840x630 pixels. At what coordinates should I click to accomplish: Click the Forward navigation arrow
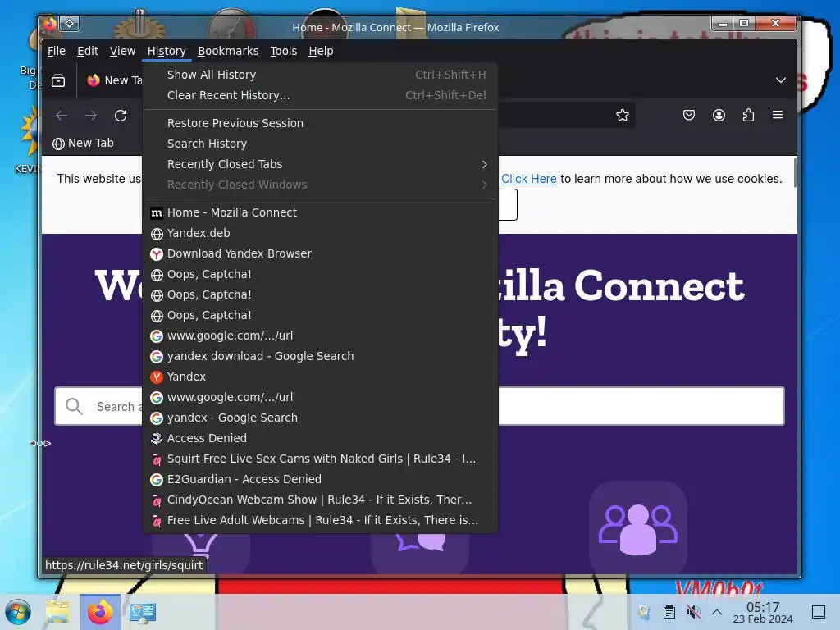[x=91, y=115]
